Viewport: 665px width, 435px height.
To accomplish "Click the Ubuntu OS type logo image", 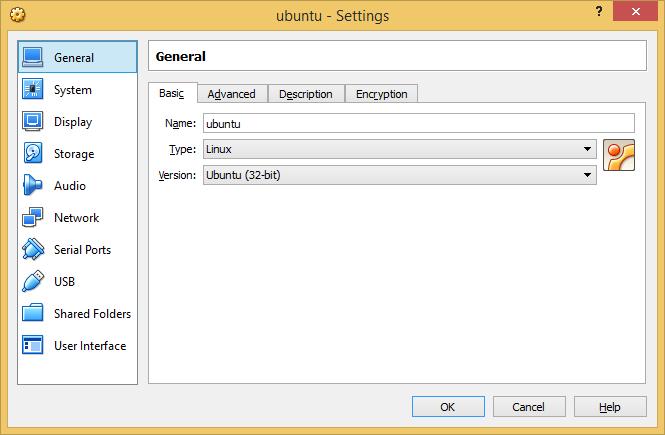I will 619,155.
